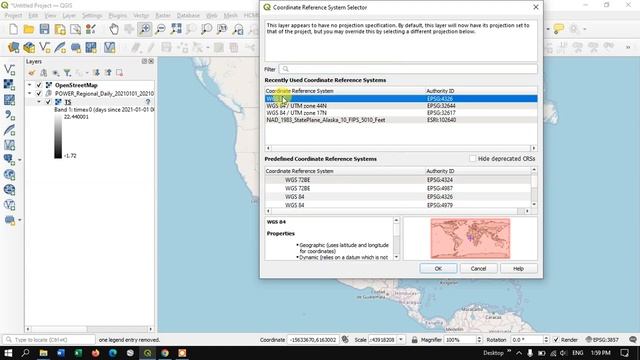640x360 pixels.
Task: Click Remove Layer icon in Layers panel
Action: (119, 73)
